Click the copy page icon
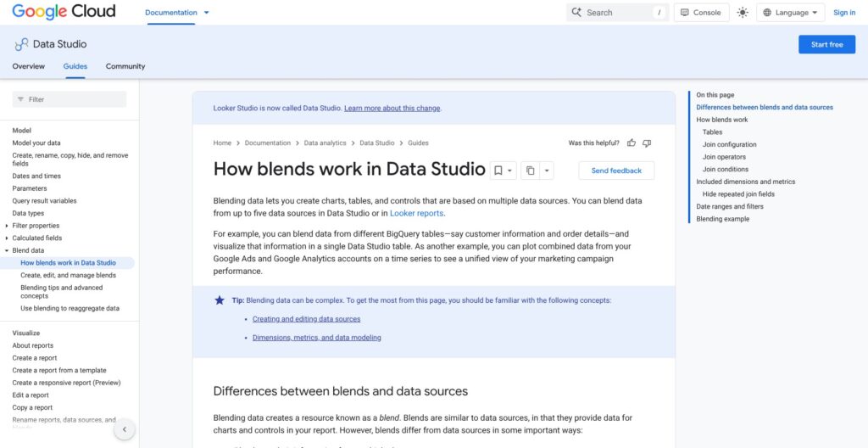868x448 pixels. click(530, 171)
